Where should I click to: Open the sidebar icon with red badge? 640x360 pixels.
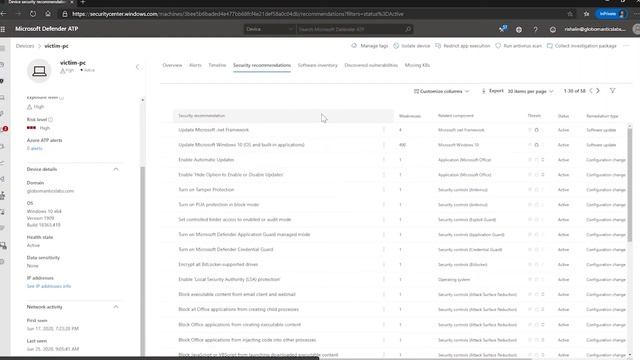click(4, 129)
